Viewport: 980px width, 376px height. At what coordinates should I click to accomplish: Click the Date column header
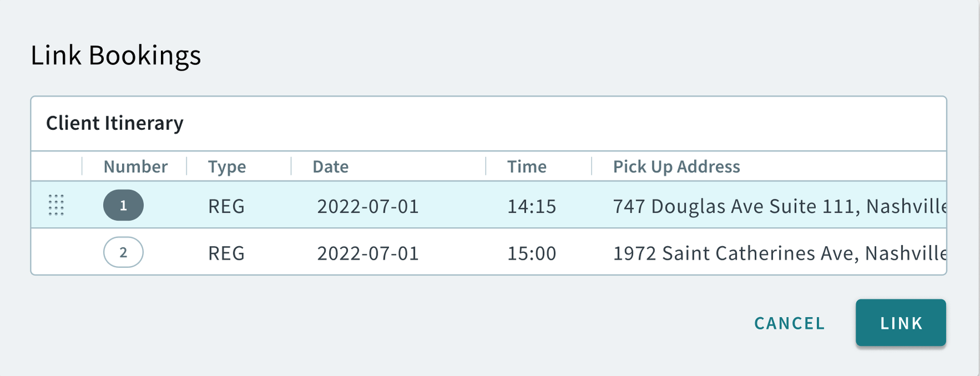coord(330,166)
